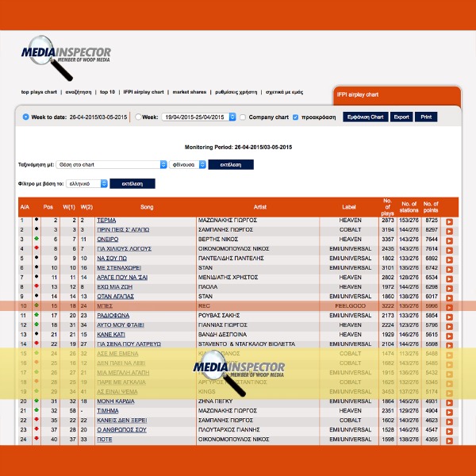This screenshot has width=476, height=476.
Task: Click the Print button
Action: coord(426,117)
